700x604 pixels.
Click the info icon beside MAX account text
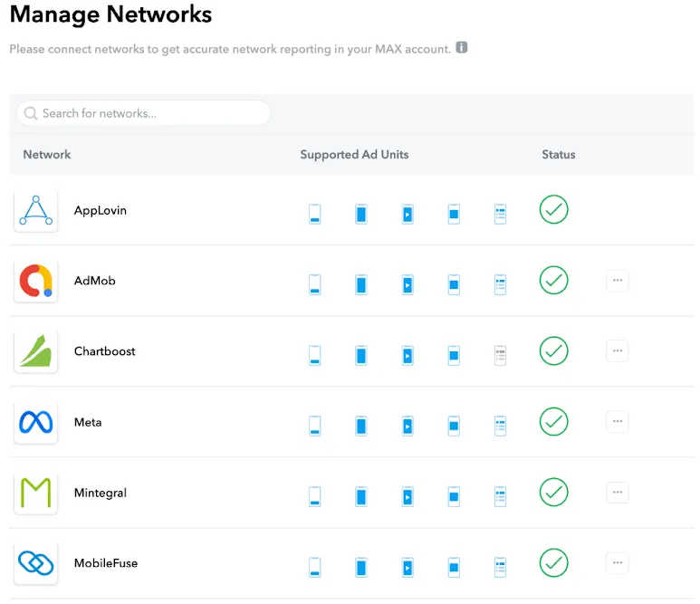click(461, 47)
